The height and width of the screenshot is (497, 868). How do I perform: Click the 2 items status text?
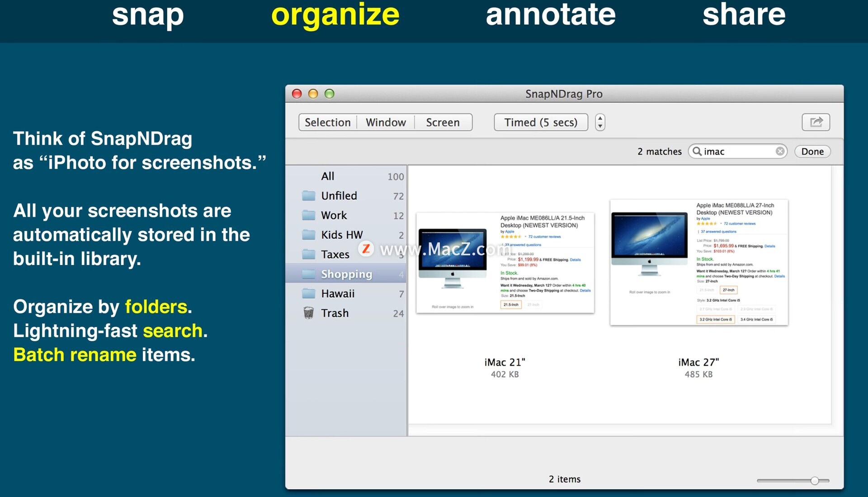(565, 479)
